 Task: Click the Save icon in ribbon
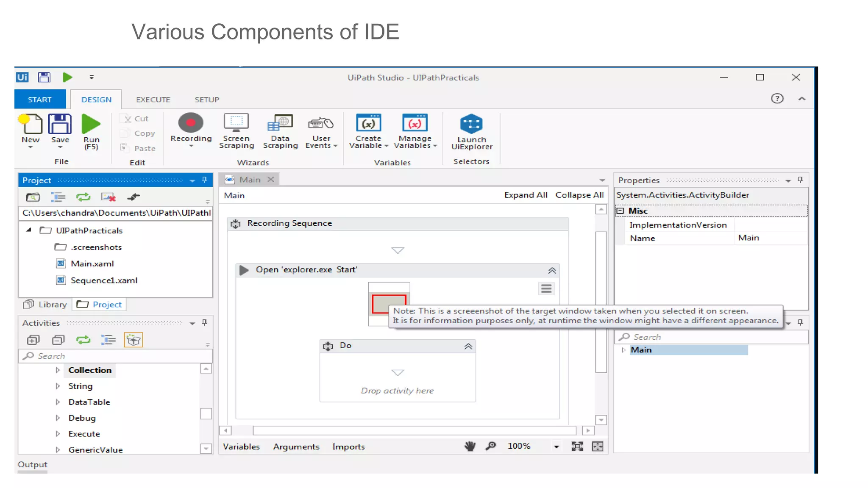60,124
